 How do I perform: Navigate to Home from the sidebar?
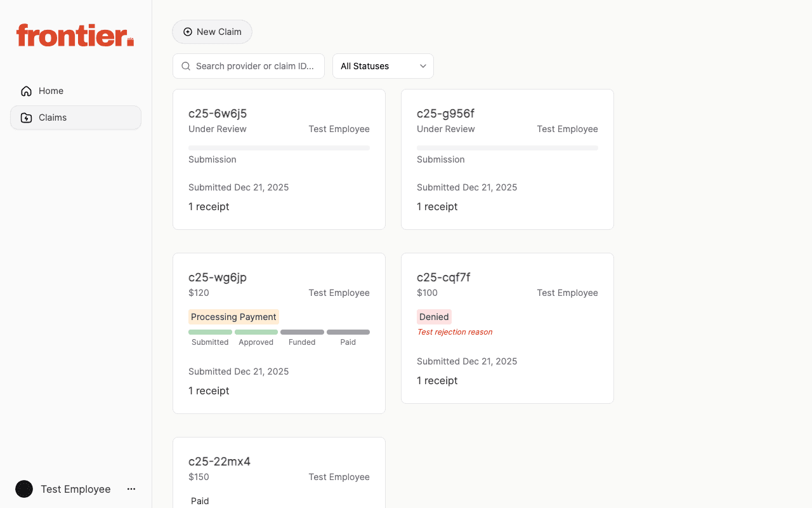coord(51,91)
